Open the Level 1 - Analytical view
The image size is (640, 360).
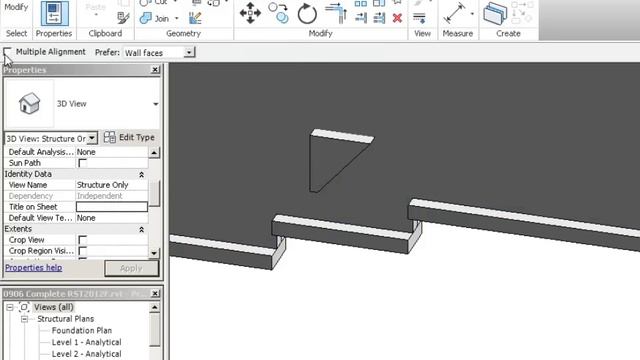[x=87, y=342]
